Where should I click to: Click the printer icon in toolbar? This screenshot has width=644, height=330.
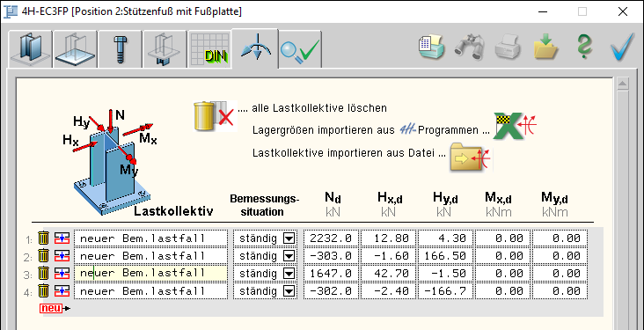coord(508,48)
